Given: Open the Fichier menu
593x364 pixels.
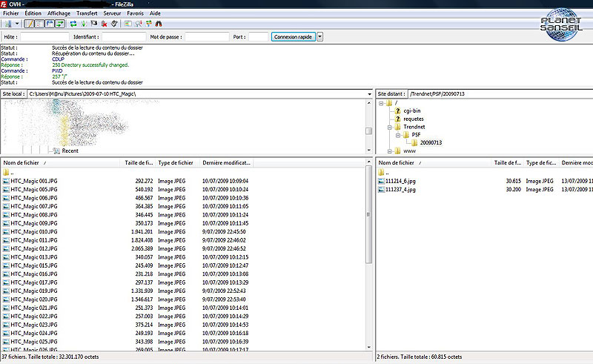Looking at the screenshot, I should (x=10, y=13).
